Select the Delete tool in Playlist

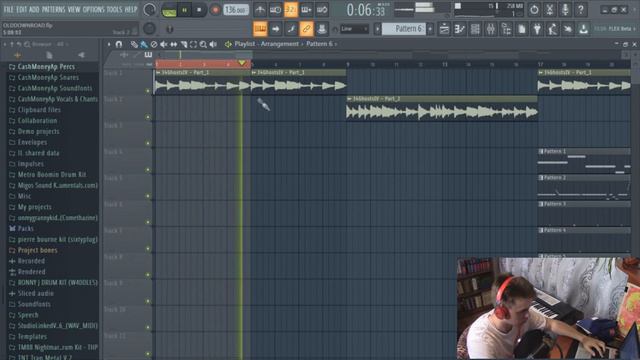coord(154,44)
